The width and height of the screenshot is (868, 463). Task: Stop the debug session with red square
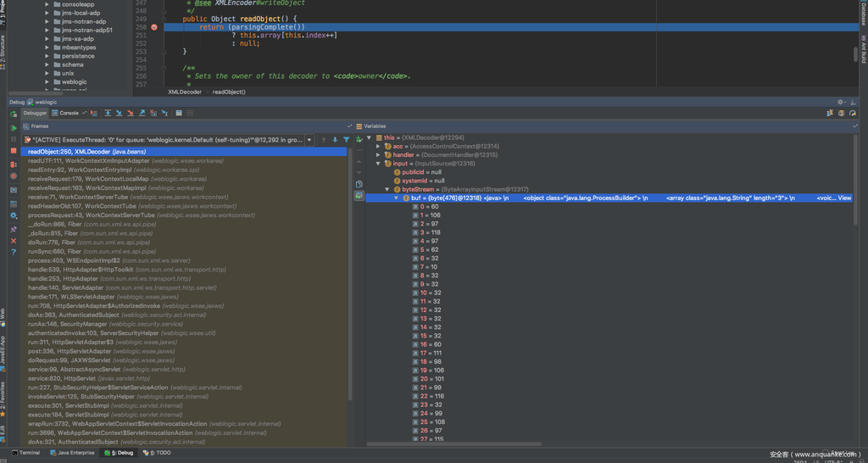[14, 151]
